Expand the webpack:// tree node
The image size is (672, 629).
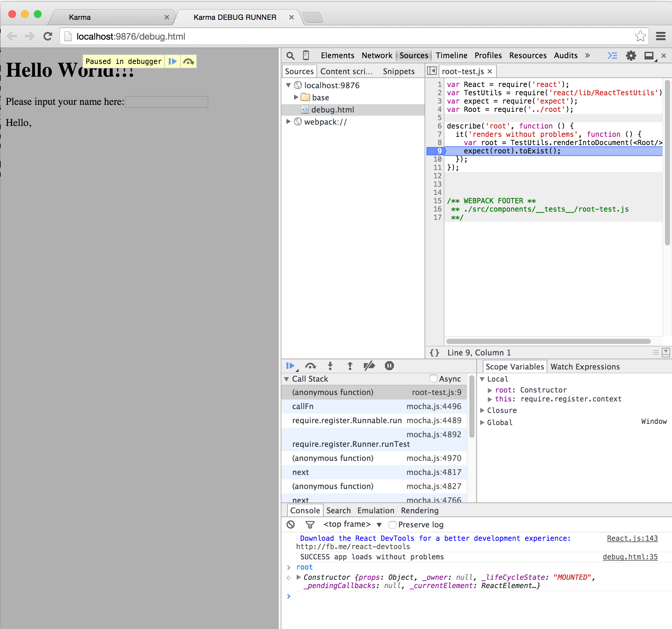tap(288, 121)
